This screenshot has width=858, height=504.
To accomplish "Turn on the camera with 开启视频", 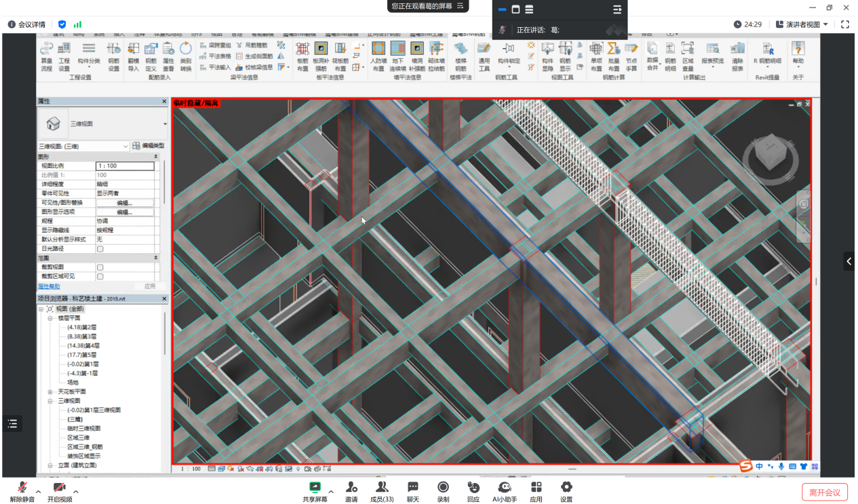I will tap(60, 492).
